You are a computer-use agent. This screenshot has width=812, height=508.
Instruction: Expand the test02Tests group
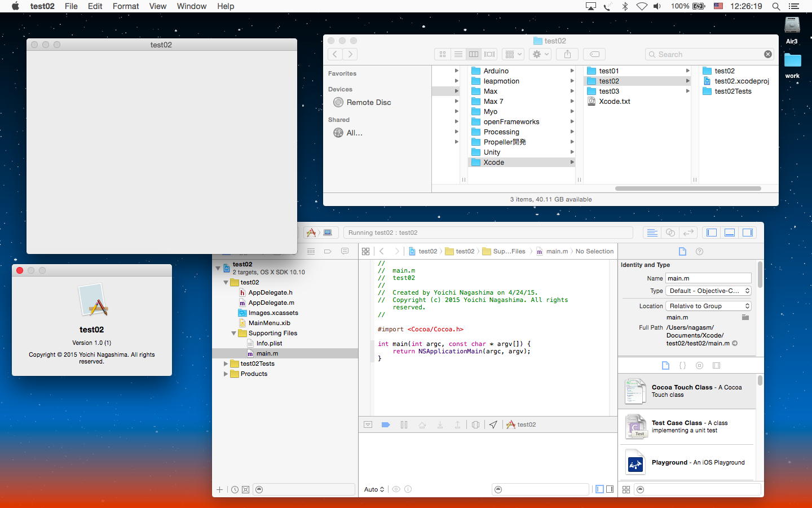226,364
